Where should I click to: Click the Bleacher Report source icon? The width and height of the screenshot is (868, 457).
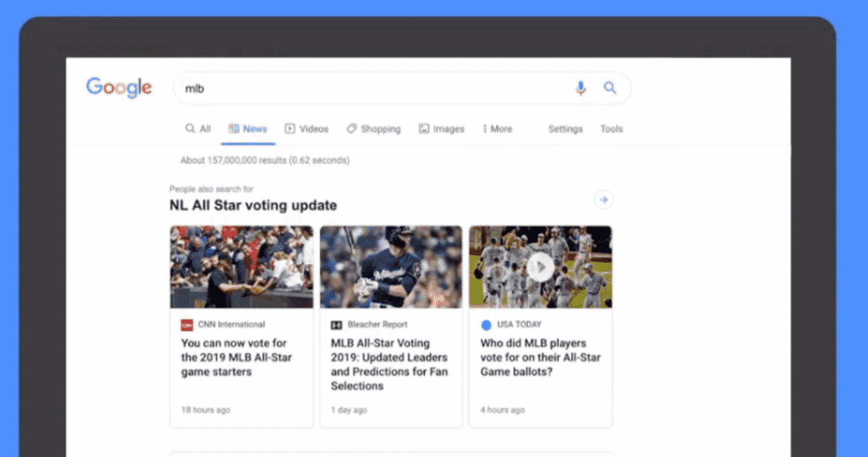pos(336,325)
